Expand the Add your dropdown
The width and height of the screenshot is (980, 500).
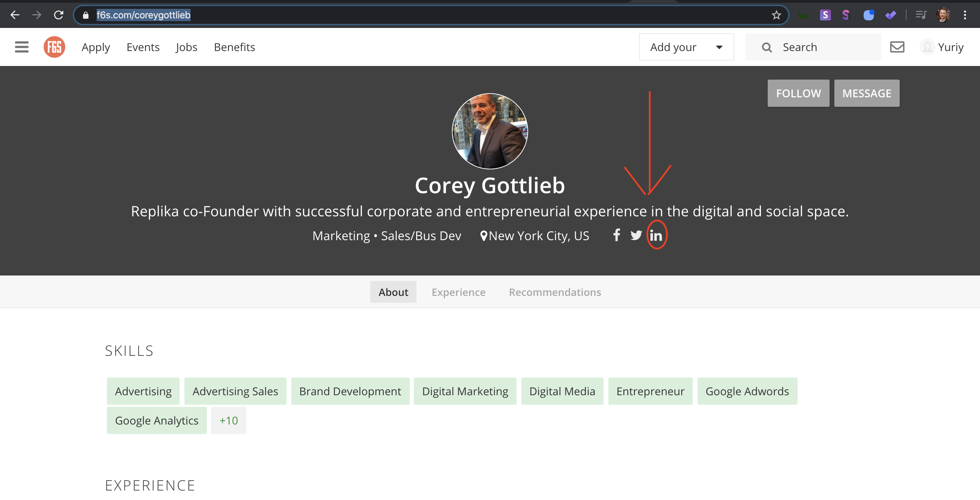(x=686, y=47)
